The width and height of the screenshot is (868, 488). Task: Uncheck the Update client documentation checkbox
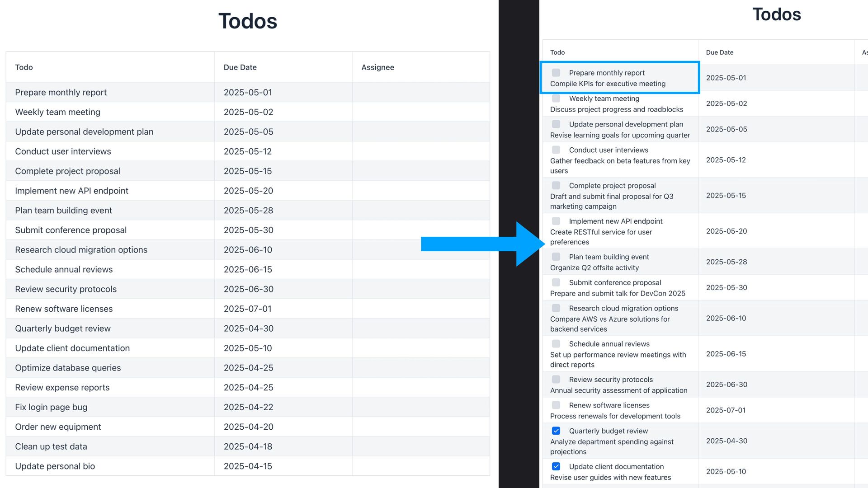[x=556, y=466]
